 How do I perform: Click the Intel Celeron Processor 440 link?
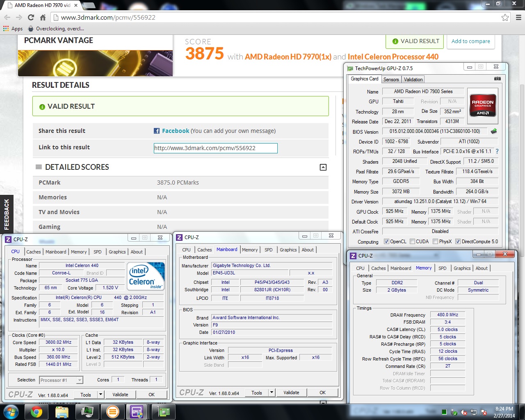pyautogui.click(x=393, y=57)
